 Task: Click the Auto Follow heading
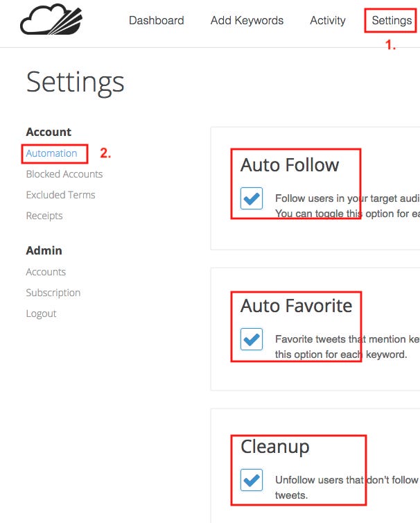point(290,165)
